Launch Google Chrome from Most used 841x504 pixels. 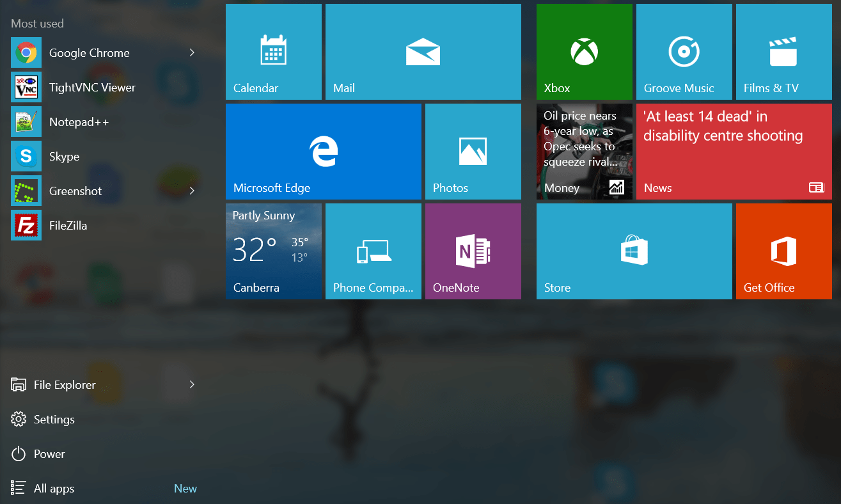click(90, 52)
